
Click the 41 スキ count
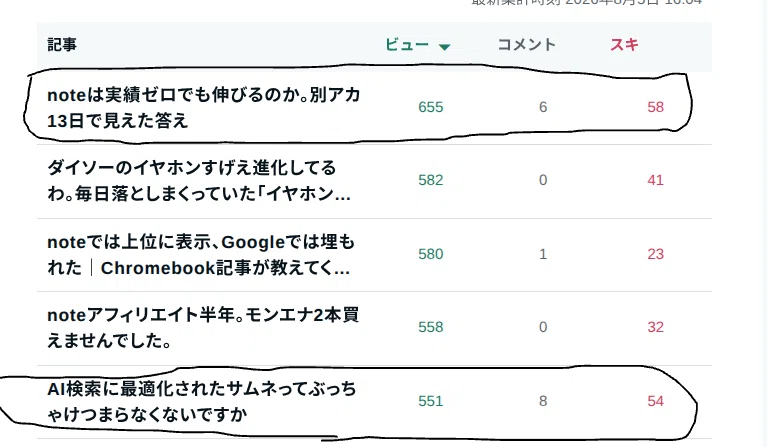point(655,180)
